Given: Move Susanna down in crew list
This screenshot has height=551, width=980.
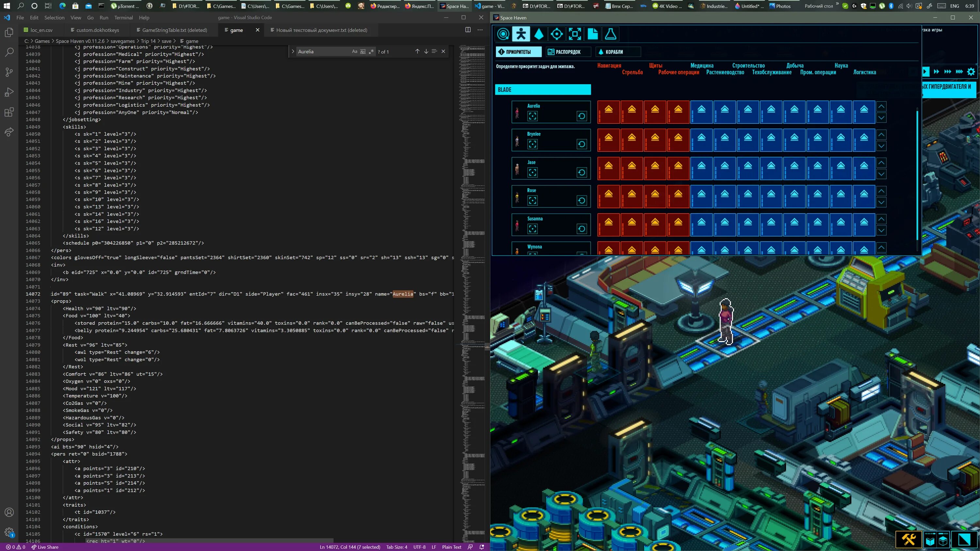Looking at the screenshot, I should coord(881,230).
